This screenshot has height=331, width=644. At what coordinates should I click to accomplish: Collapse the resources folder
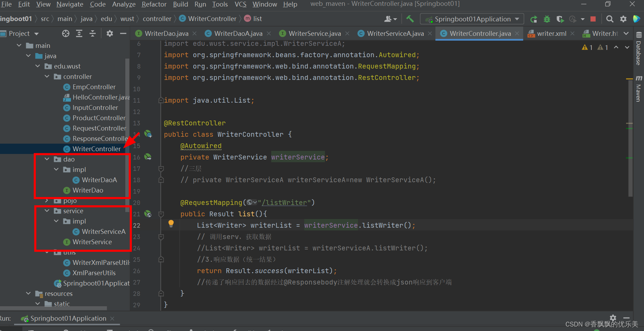click(x=29, y=293)
